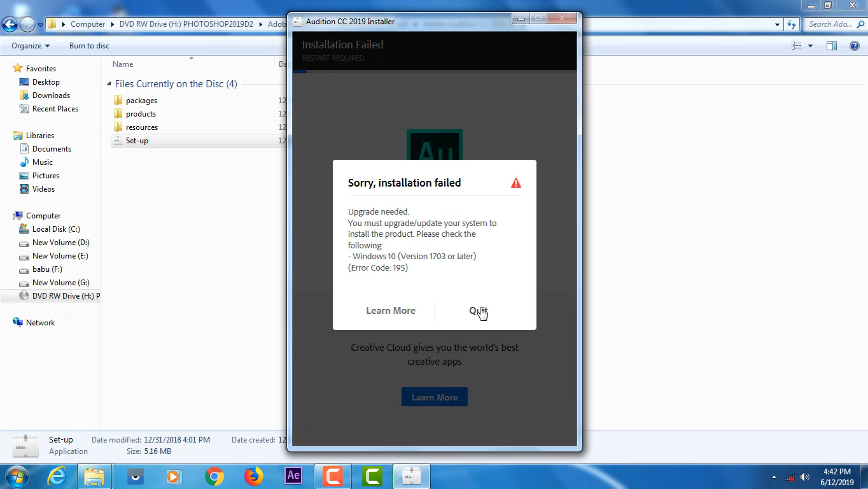Image resolution: width=868 pixels, height=489 pixels.
Task: Switch to installer taskbar button
Action: click(412, 476)
